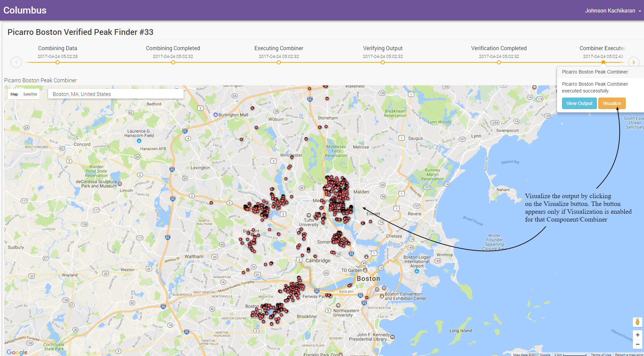
Task: Click the Verification Completed step label
Action: click(x=499, y=48)
